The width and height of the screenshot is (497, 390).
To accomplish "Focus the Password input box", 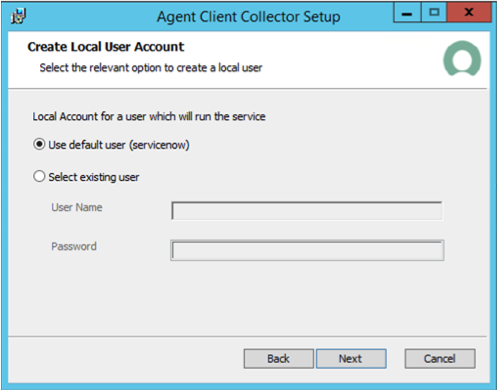I will (x=307, y=250).
